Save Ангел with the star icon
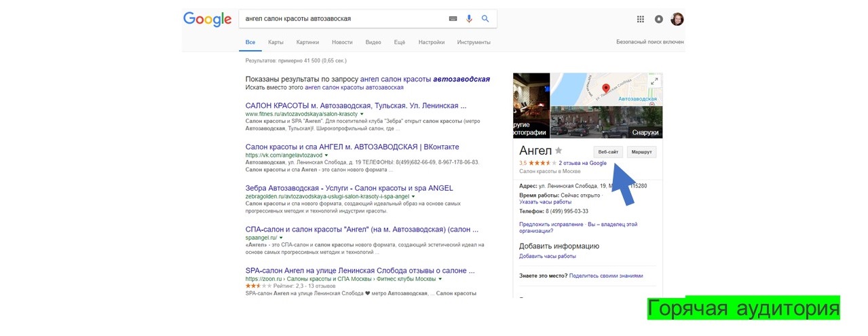 coord(559,151)
